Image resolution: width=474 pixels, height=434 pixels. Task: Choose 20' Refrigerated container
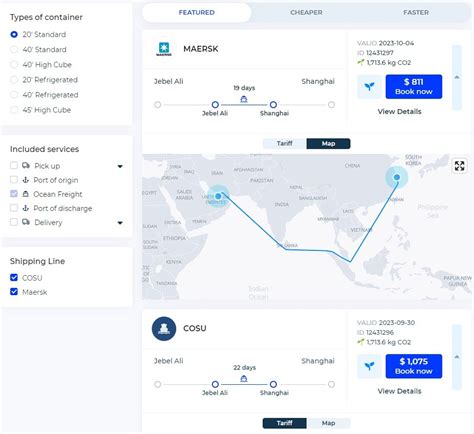click(x=14, y=80)
